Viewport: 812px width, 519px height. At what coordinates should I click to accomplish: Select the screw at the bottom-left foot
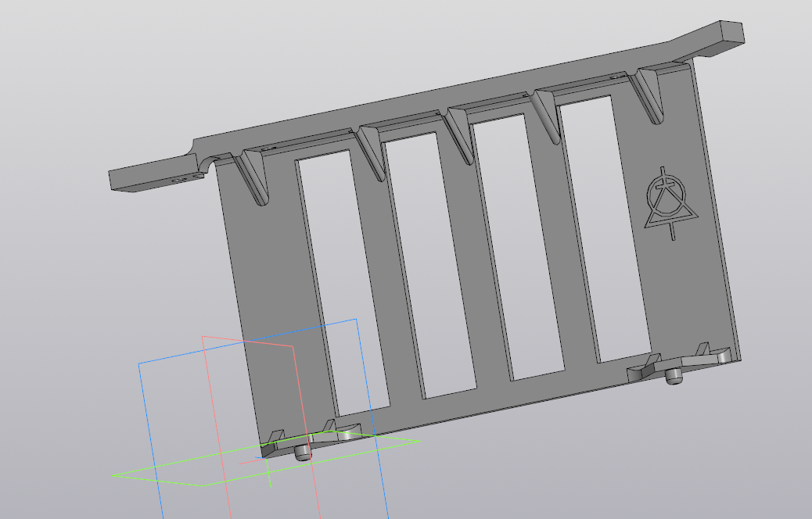coord(303,453)
